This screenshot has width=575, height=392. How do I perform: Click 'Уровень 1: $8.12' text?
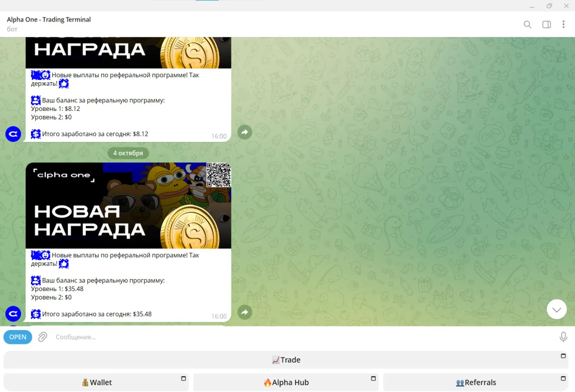point(56,109)
